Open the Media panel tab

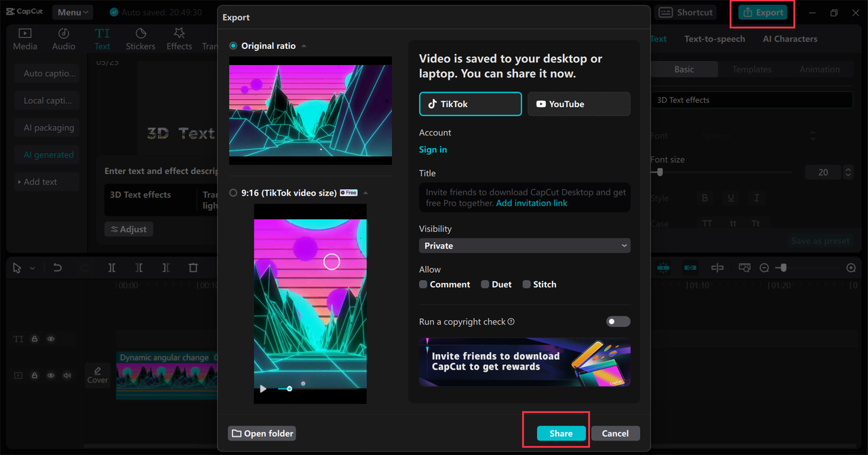click(x=25, y=39)
